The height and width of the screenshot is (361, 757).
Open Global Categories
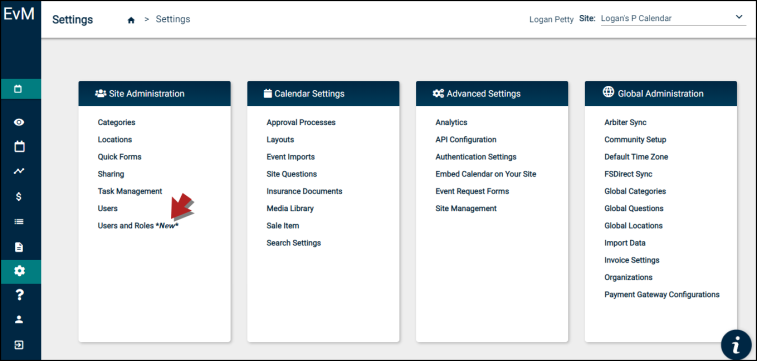(x=635, y=191)
